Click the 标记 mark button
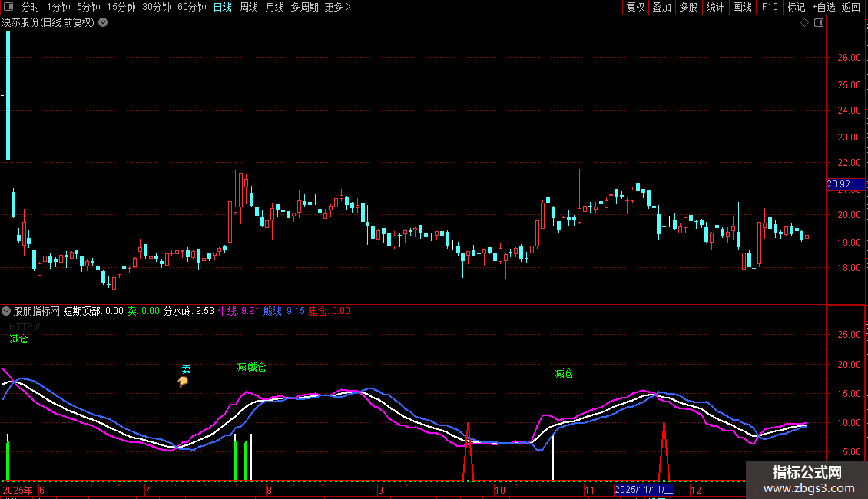 click(x=796, y=7)
